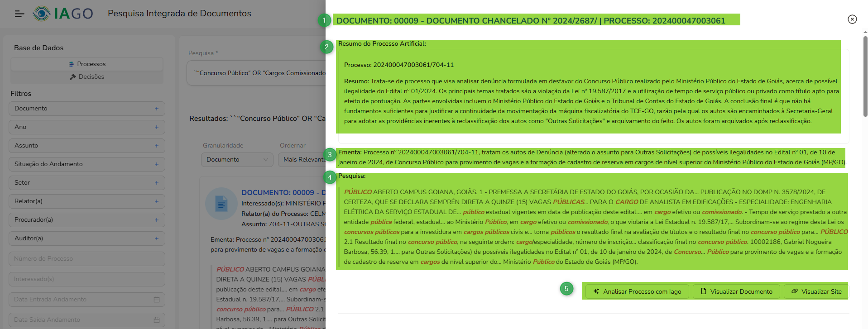Screen dimensions: 868x329
Task: Click the document file thumbnail icon
Action: pyautogui.click(x=221, y=204)
